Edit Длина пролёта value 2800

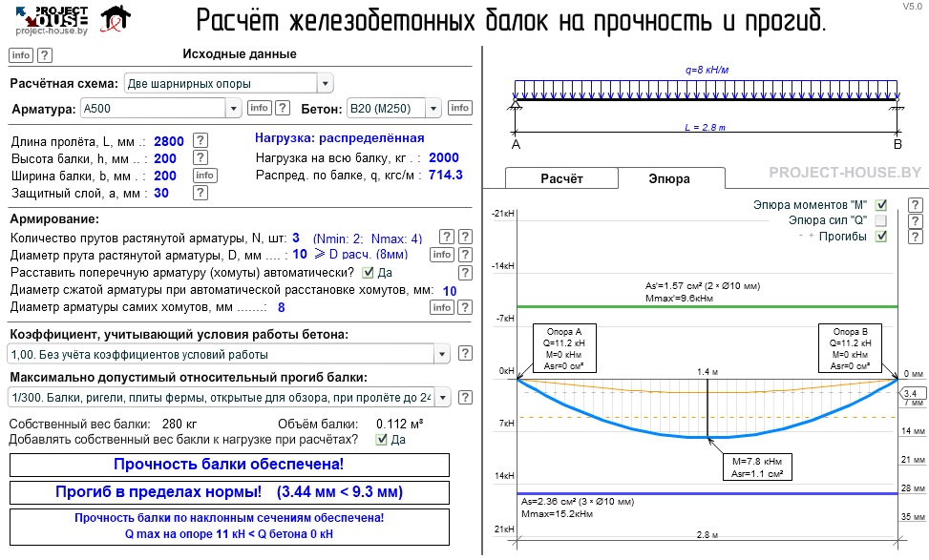(x=169, y=141)
